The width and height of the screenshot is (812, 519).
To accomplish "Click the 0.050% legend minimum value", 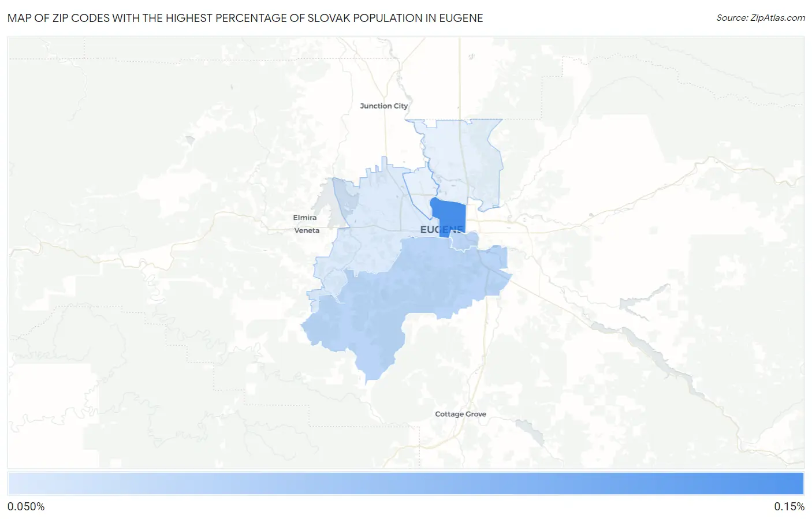I will 26,506.
